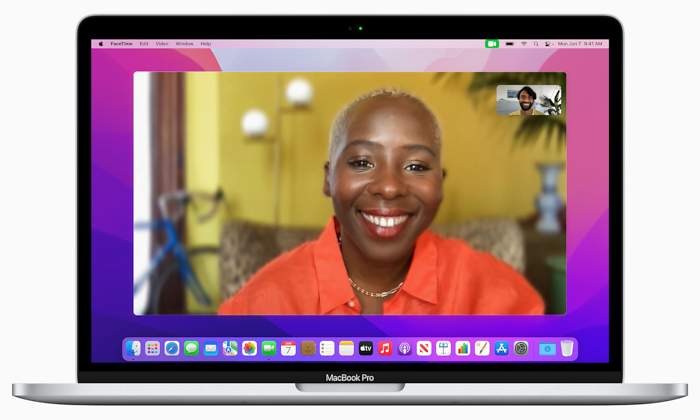Launch Safari from the dock
Image resolution: width=700 pixels, height=420 pixels.
pos(172,348)
